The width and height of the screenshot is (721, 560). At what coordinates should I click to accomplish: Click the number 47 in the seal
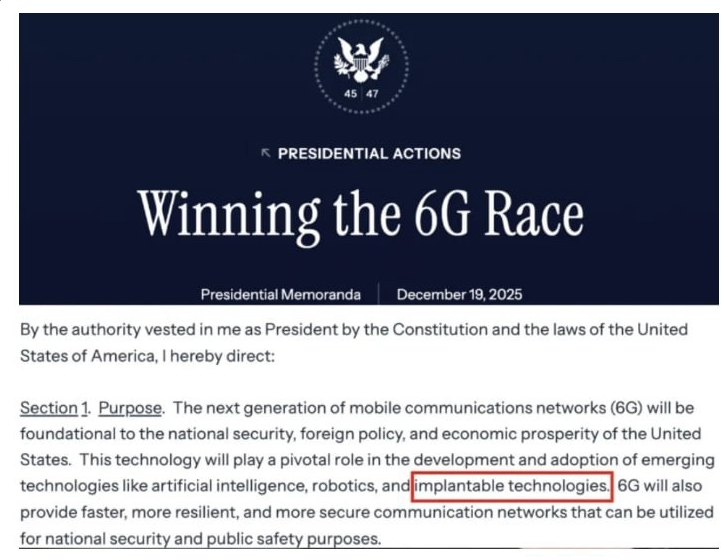[372, 94]
